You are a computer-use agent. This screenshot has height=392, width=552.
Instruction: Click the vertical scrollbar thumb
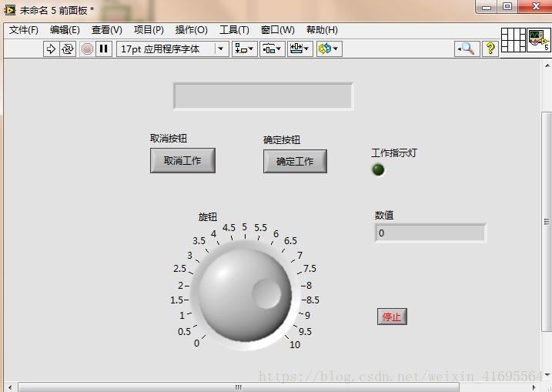click(x=547, y=221)
